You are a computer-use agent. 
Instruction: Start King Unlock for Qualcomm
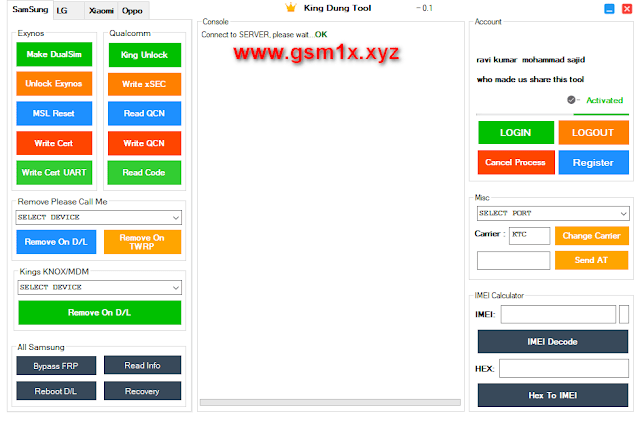point(144,55)
